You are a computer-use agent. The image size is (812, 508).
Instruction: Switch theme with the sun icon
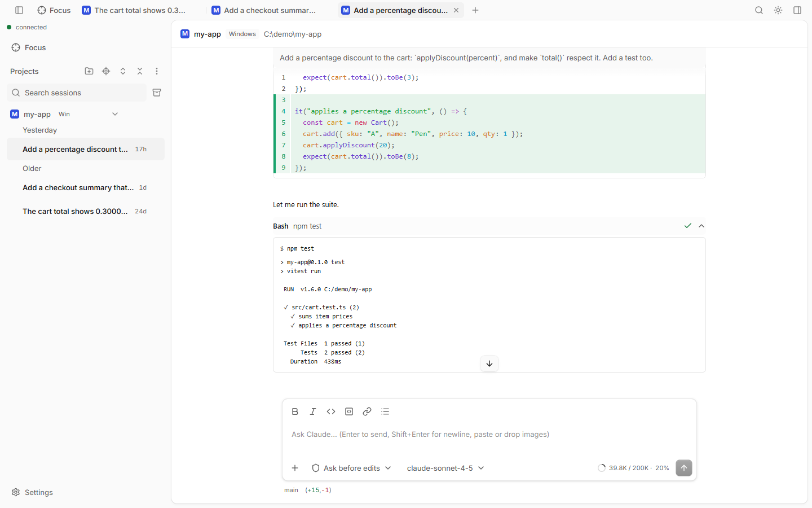tap(778, 10)
